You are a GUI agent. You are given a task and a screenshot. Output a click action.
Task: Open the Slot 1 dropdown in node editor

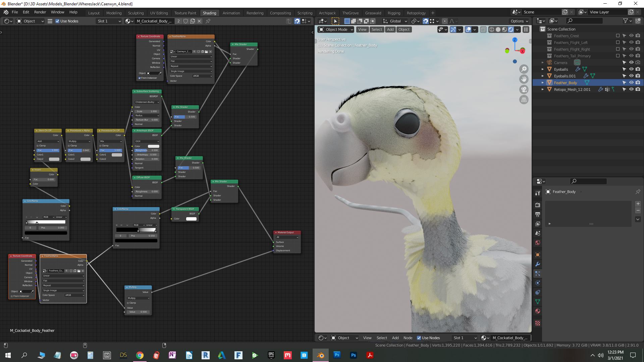pos(109,21)
